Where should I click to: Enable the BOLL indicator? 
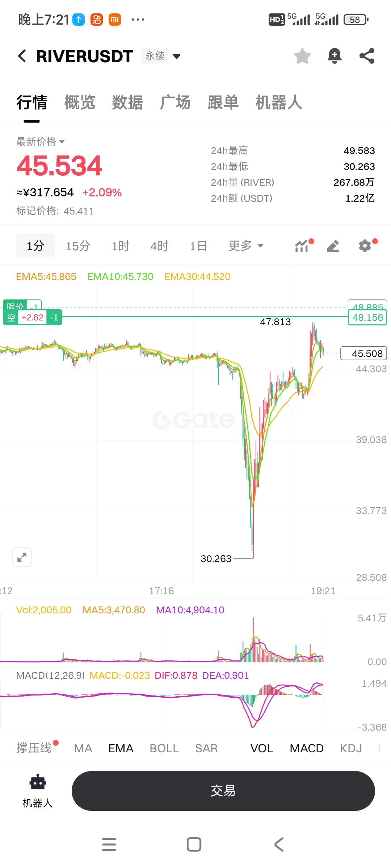tap(164, 748)
